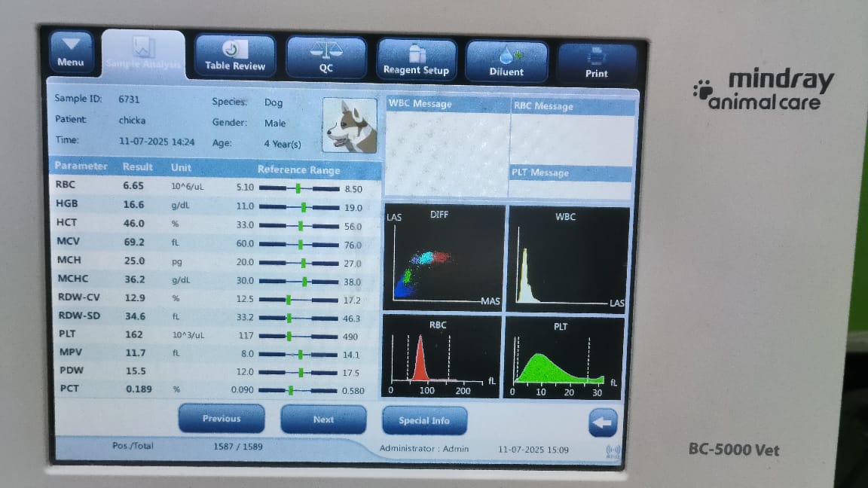Open the Menu dropdown button
The image size is (868, 488).
[71, 53]
